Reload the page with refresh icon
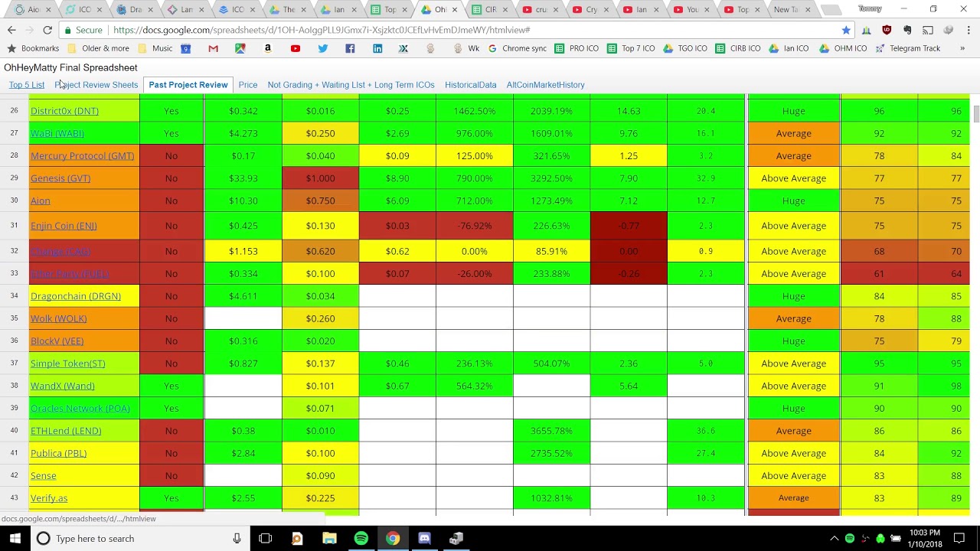 click(x=47, y=30)
